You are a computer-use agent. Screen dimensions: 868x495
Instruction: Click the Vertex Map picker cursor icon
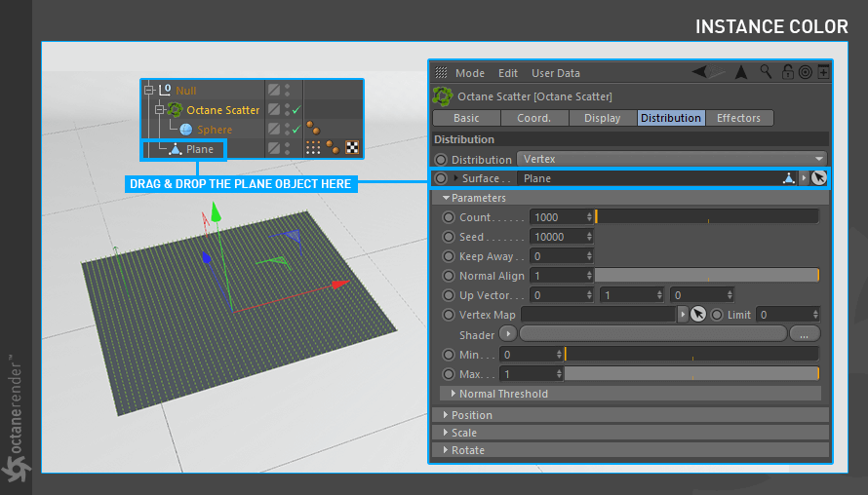point(698,315)
